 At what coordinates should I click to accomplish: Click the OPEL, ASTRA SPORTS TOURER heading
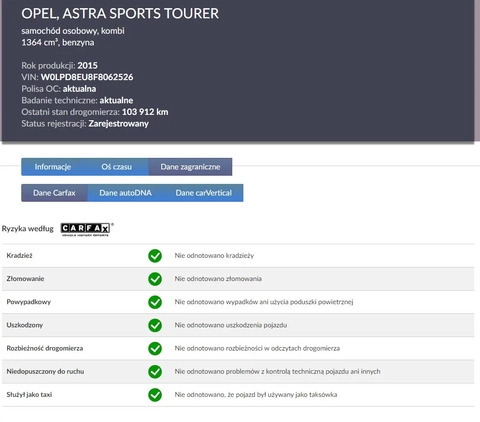point(120,14)
